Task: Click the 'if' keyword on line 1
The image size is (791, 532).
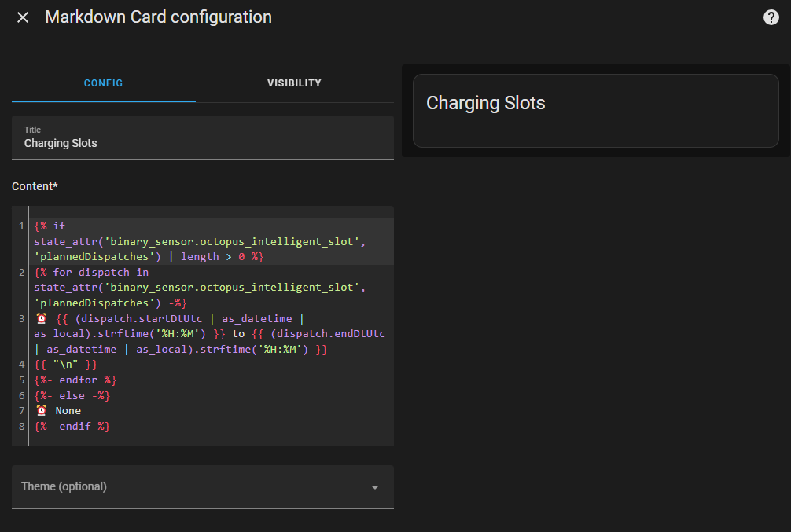Action: tap(60, 226)
